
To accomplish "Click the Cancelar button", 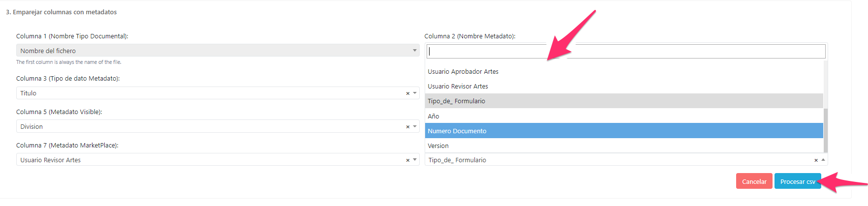I will click(x=754, y=181).
